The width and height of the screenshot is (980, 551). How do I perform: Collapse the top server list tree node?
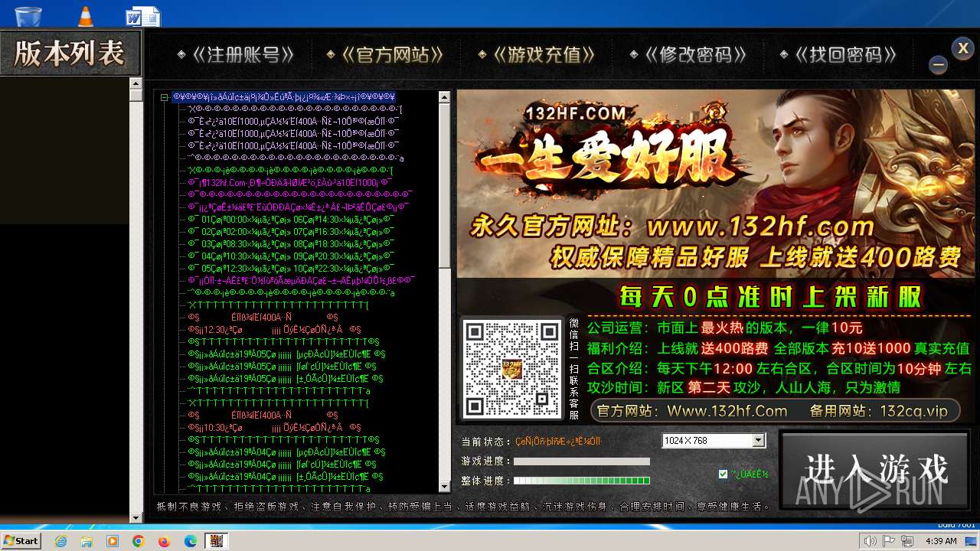coord(164,97)
